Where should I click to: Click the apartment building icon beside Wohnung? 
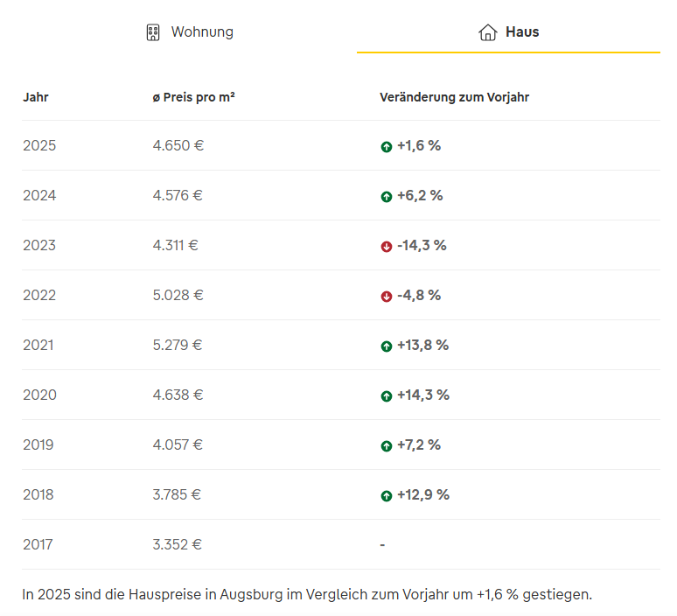(x=153, y=32)
